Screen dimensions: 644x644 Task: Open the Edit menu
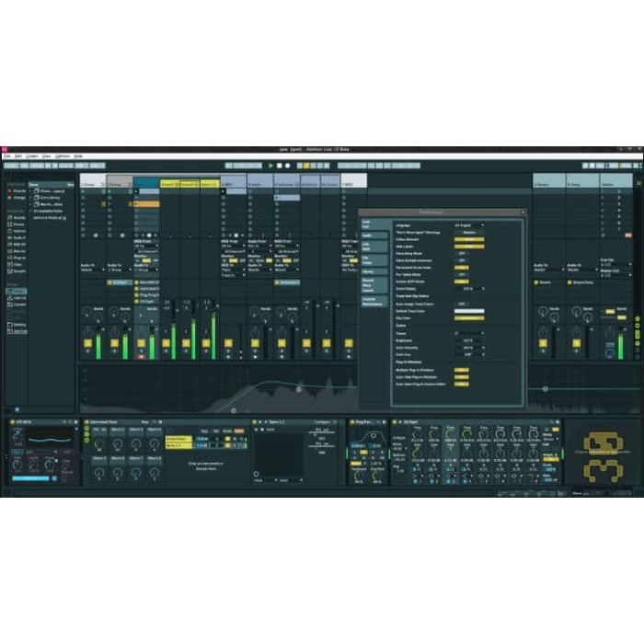(18, 156)
